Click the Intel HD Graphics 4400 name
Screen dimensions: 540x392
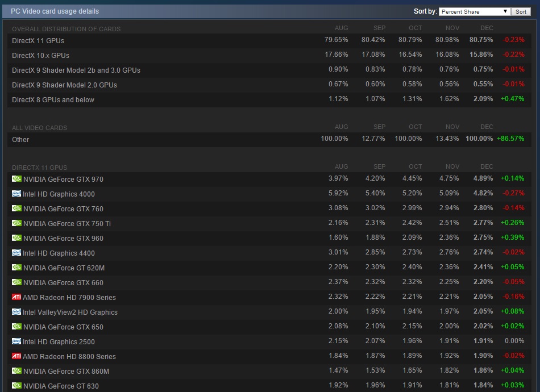point(59,253)
